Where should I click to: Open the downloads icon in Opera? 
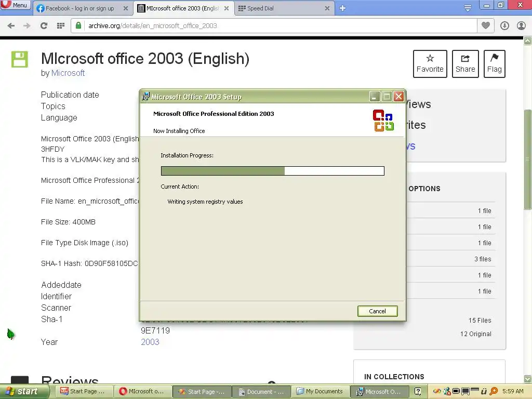pyautogui.click(x=504, y=26)
